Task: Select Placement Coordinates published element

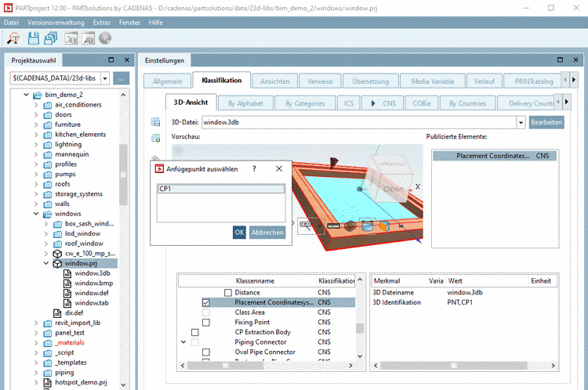Action: coord(495,156)
